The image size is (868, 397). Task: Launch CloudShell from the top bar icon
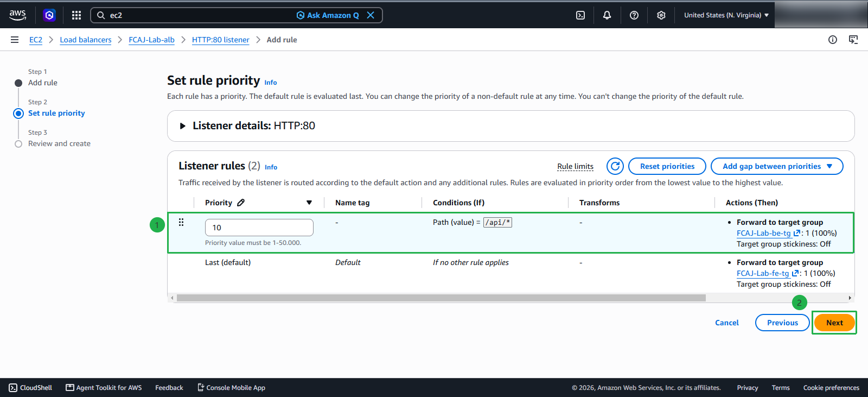[580, 15]
